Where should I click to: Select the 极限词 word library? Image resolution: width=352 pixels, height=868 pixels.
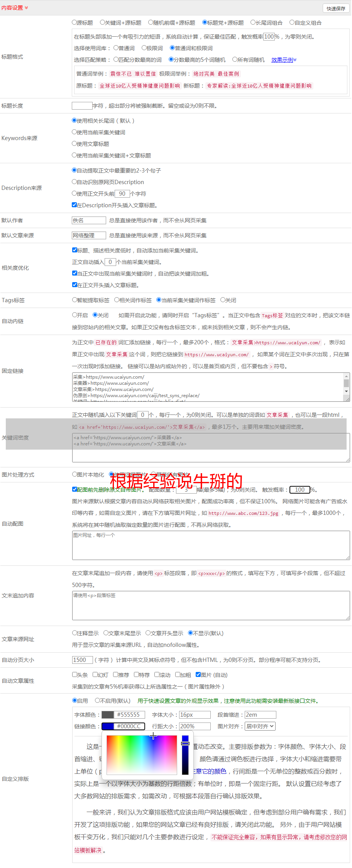pos(144,48)
